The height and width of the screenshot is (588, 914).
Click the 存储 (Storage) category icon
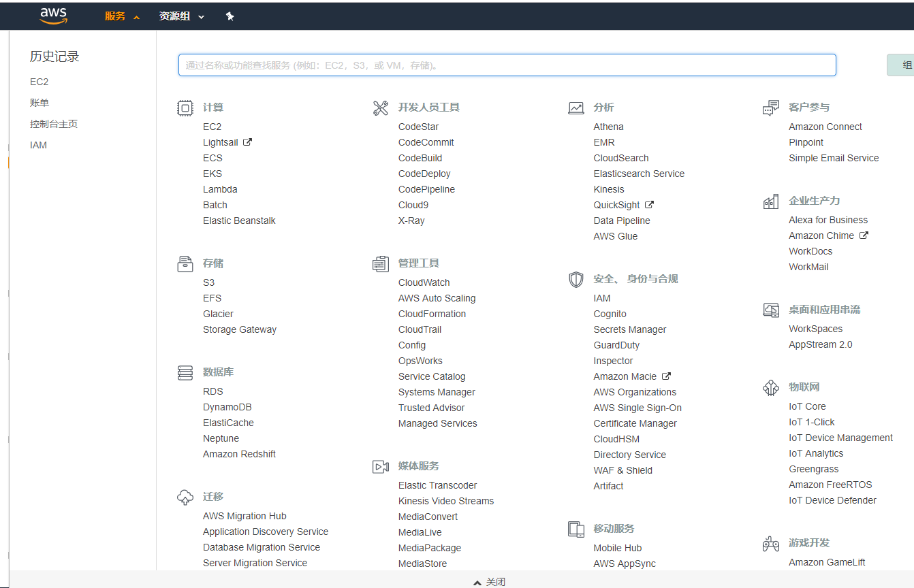[x=185, y=263]
